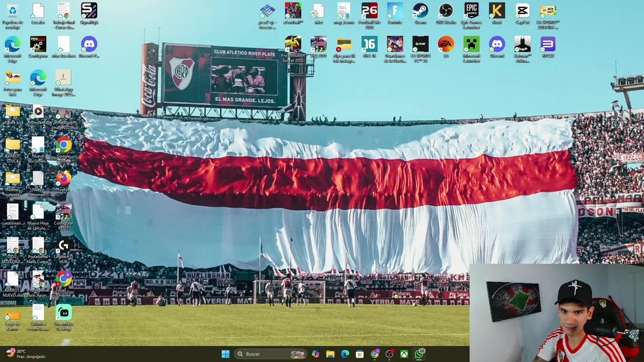Open the Luzxka document

pos(38,14)
